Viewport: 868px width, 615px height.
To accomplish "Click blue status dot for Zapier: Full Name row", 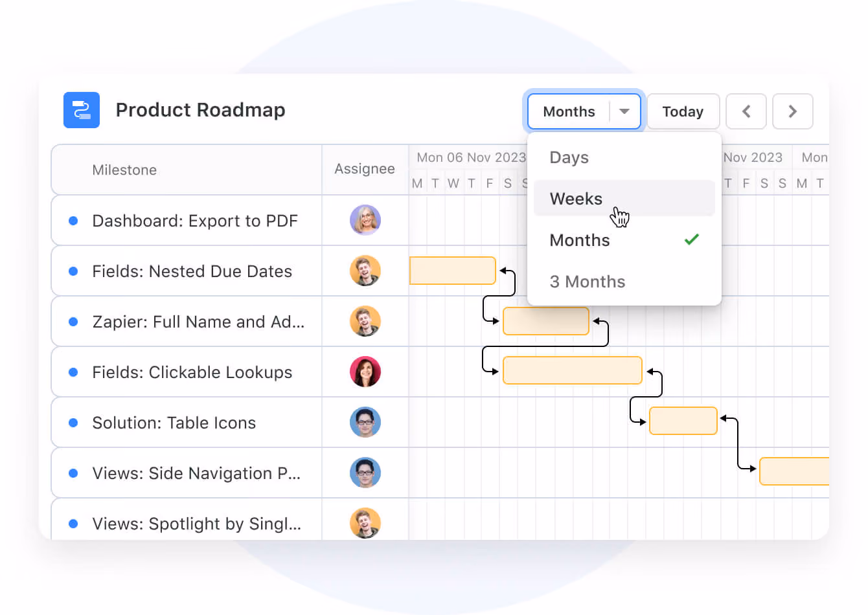I will [x=73, y=322].
